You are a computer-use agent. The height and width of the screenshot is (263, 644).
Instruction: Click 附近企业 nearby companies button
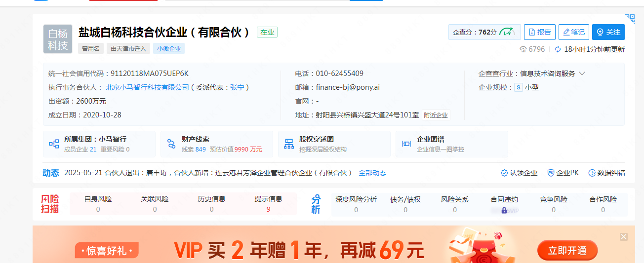coord(436,115)
